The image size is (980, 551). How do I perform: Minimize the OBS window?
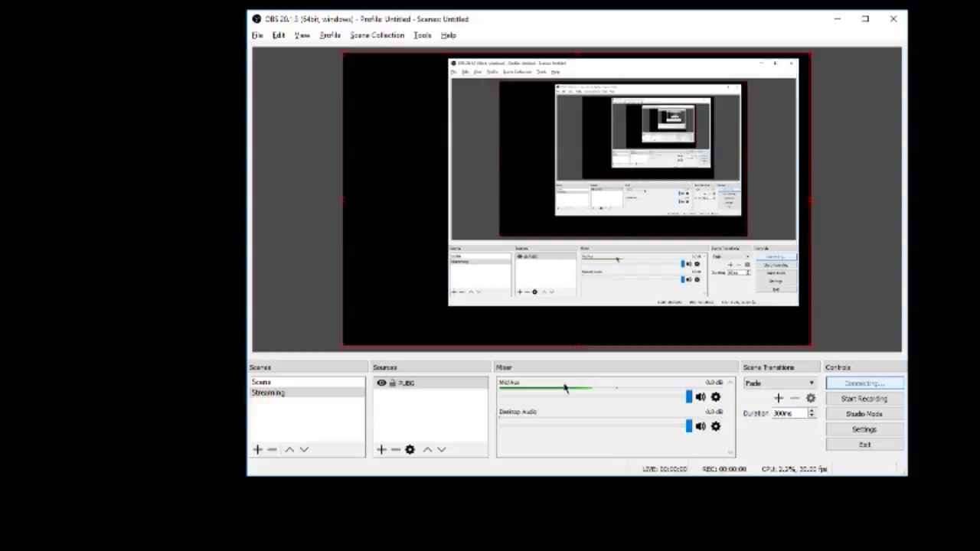837,19
